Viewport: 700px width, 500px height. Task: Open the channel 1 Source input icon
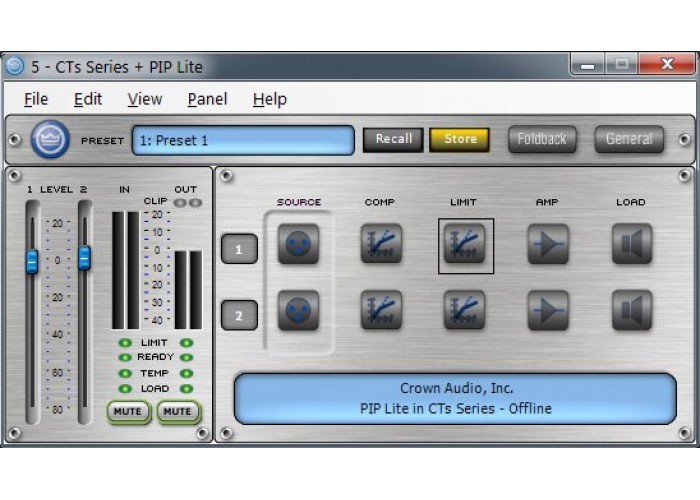(298, 244)
